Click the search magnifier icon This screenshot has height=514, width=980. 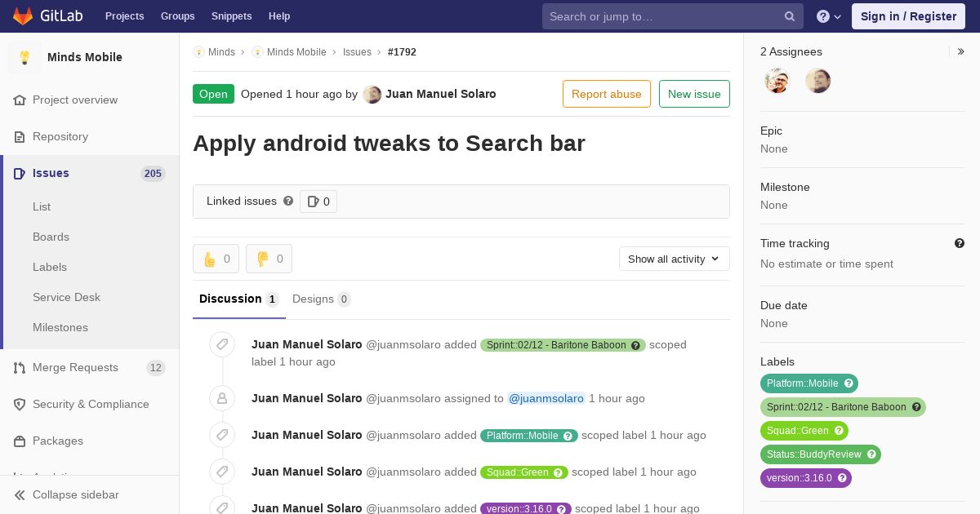[790, 16]
